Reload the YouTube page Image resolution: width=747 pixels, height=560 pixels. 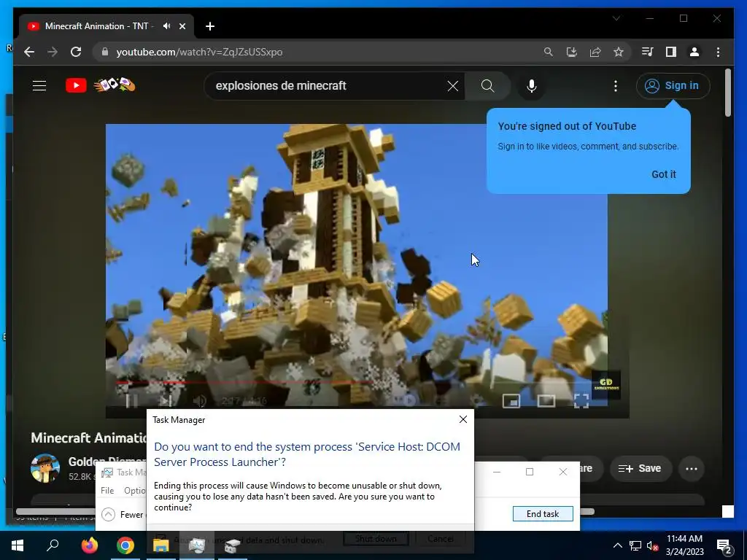click(x=76, y=52)
